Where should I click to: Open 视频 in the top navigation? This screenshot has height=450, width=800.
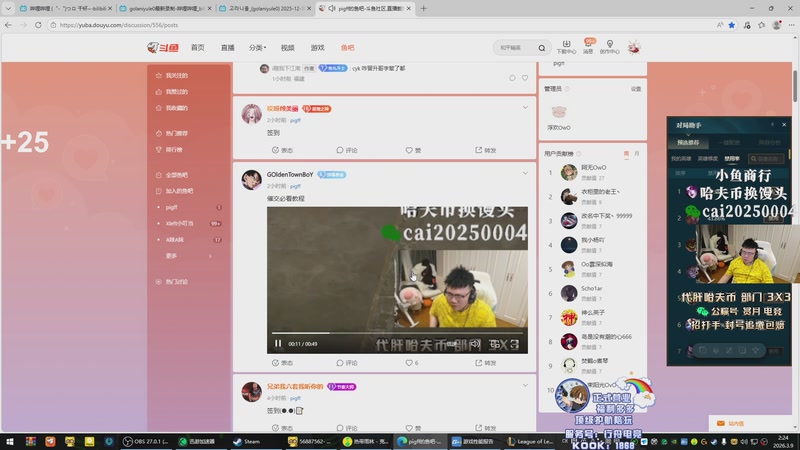tap(287, 47)
